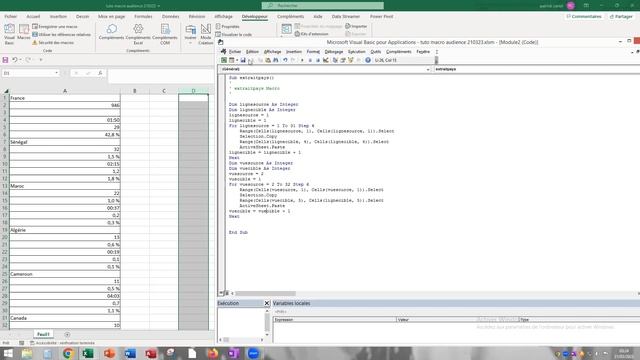Click View Microsoft Excel icon in VBA toolbar
The height and width of the screenshot is (360, 640).
[224, 60]
